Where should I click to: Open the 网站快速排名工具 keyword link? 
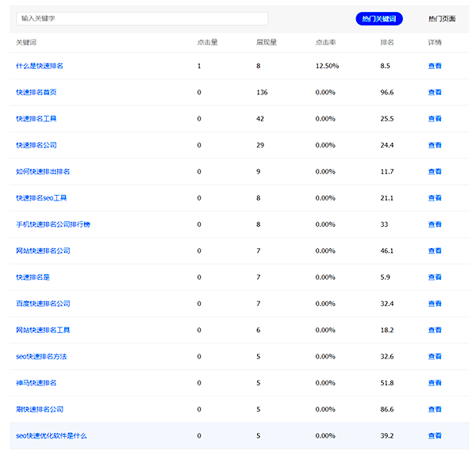click(43, 330)
